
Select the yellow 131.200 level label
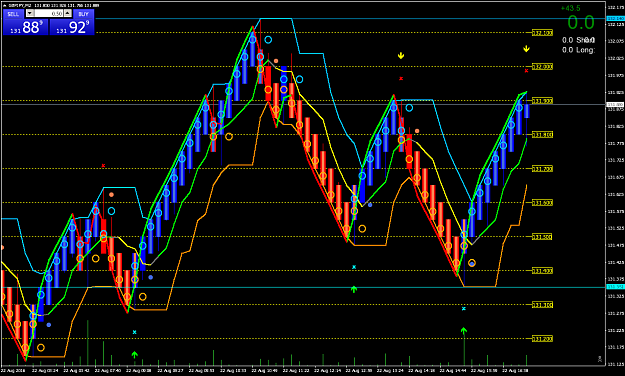pyautogui.click(x=542, y=339)
